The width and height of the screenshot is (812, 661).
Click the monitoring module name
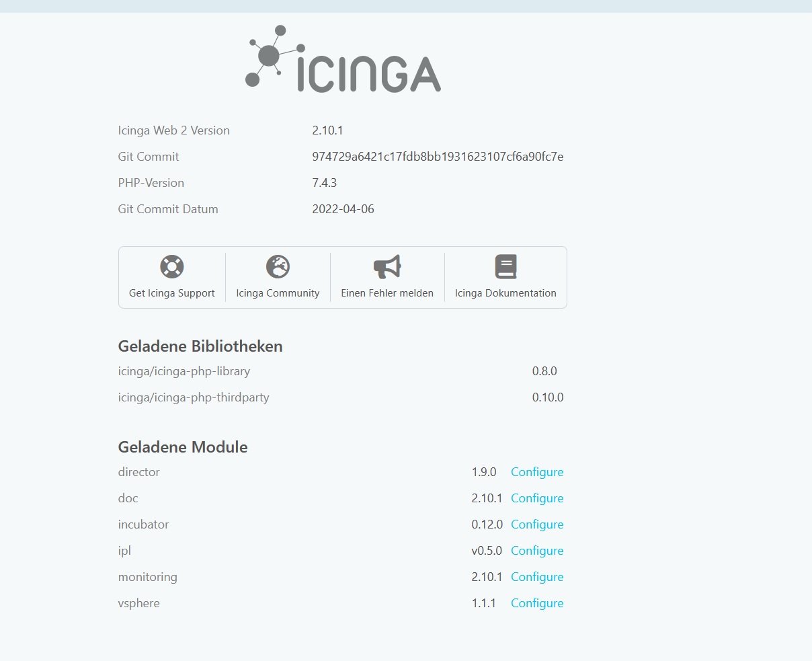coord(148,577)
